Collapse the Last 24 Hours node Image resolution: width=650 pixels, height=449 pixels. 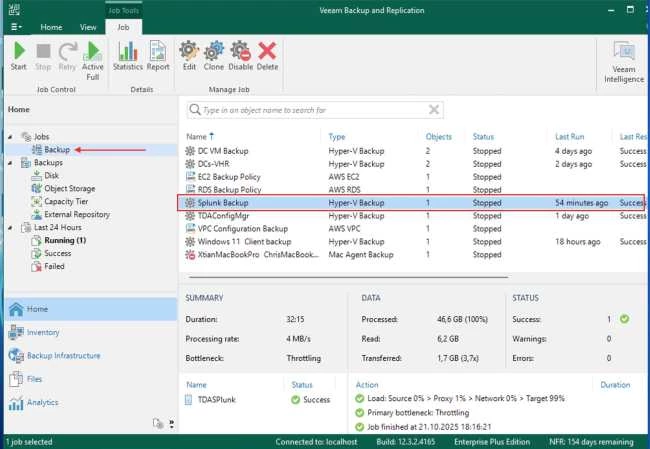click(11, 227)
